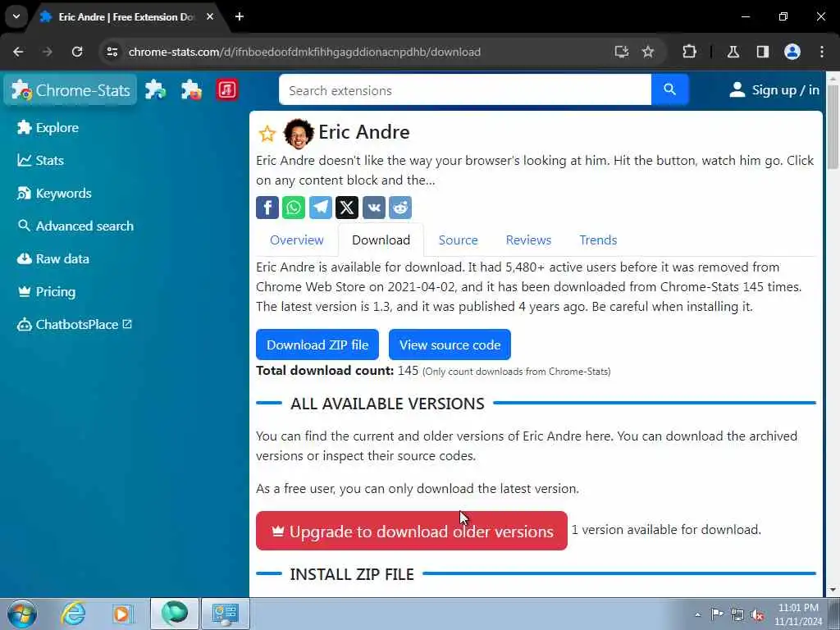Click the volume muted tray icon
Image resolution: width=840 pixels, height=630 pixels.
(757, 614)
